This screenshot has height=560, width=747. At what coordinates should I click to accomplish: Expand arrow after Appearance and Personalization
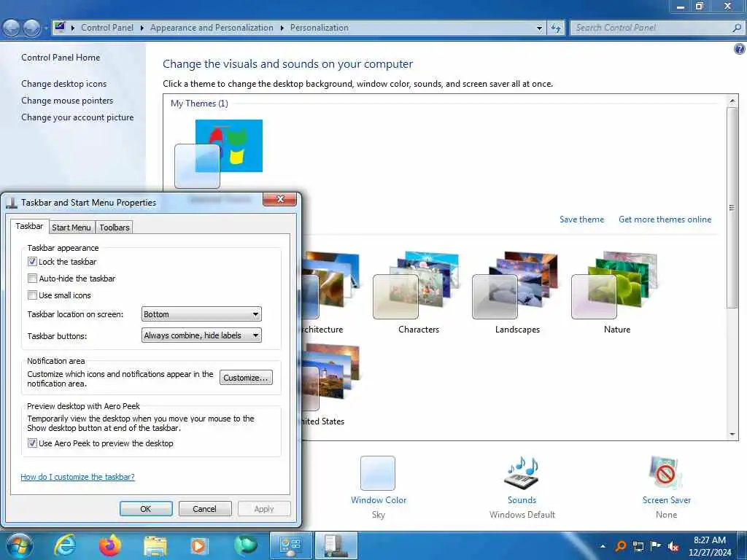coord(282,28)
